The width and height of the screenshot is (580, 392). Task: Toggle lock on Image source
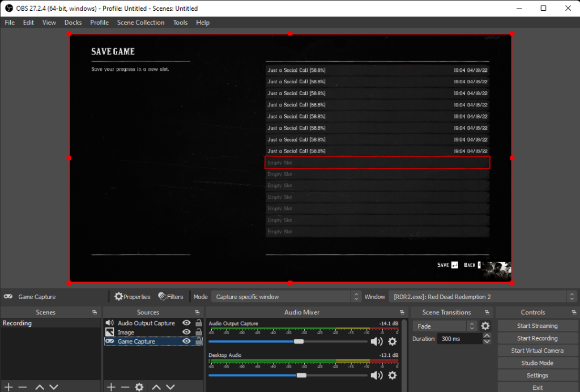[x=199, y=332]
